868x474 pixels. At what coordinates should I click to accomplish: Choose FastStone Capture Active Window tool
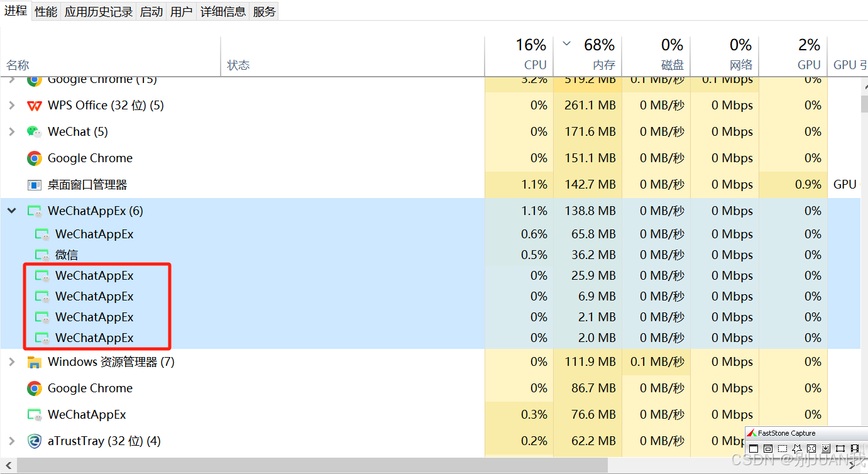click(x=754, y=448)
